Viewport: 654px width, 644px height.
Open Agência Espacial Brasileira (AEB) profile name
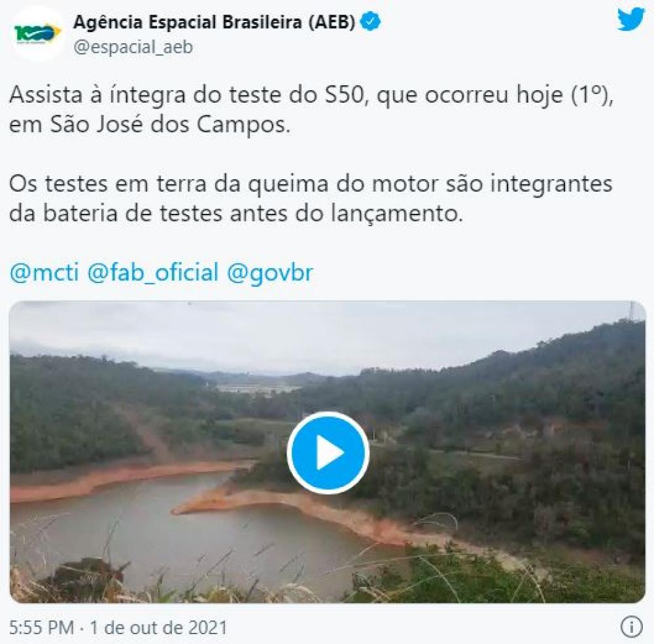(x=215, y=22)
